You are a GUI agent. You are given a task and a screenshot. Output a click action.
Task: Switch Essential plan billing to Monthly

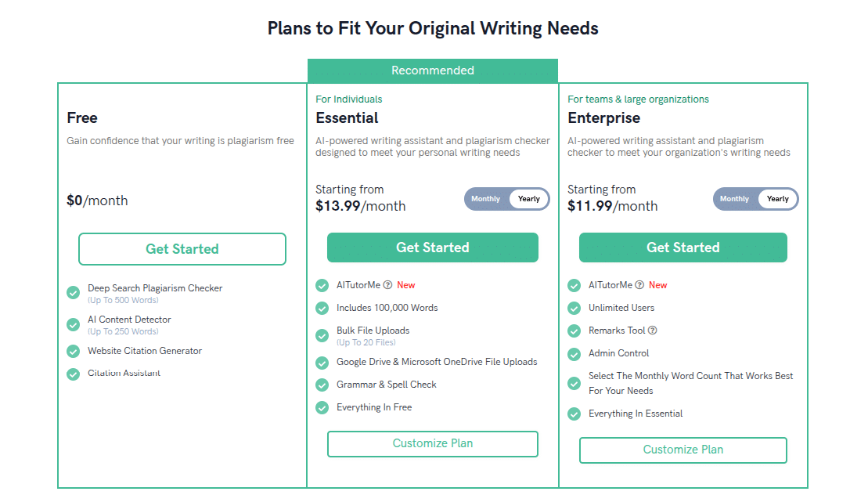point(485,199)
